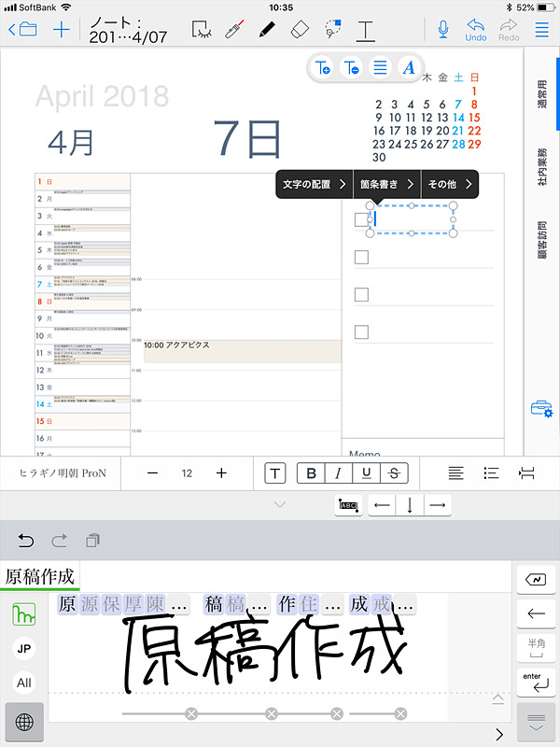Screen dimensions: 560x747
Task: Hide the keyboard with the collapse key
Action: tap(536, 722)
